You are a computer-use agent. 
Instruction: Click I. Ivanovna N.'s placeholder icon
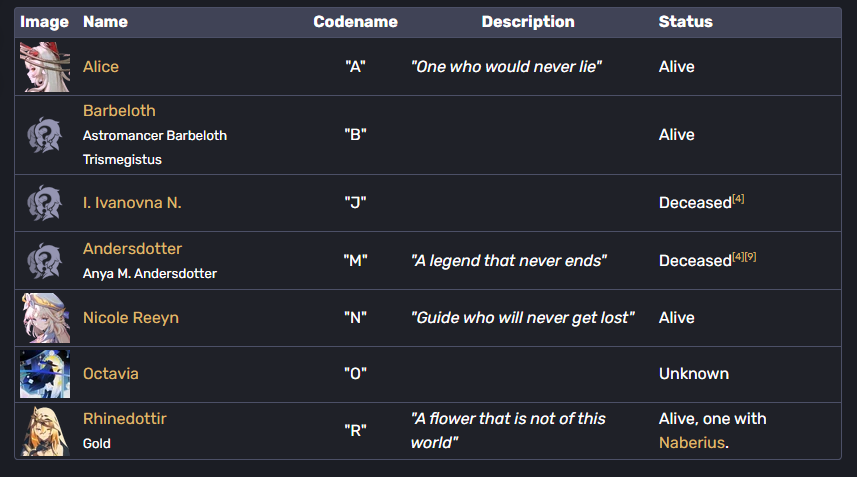tap(45, 203)
